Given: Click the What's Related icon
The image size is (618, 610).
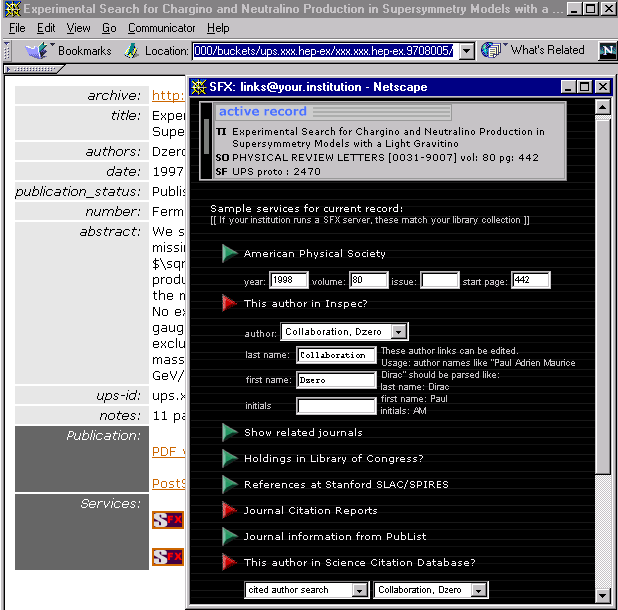Looking at the screenshot, I should [x=491, y=50].
